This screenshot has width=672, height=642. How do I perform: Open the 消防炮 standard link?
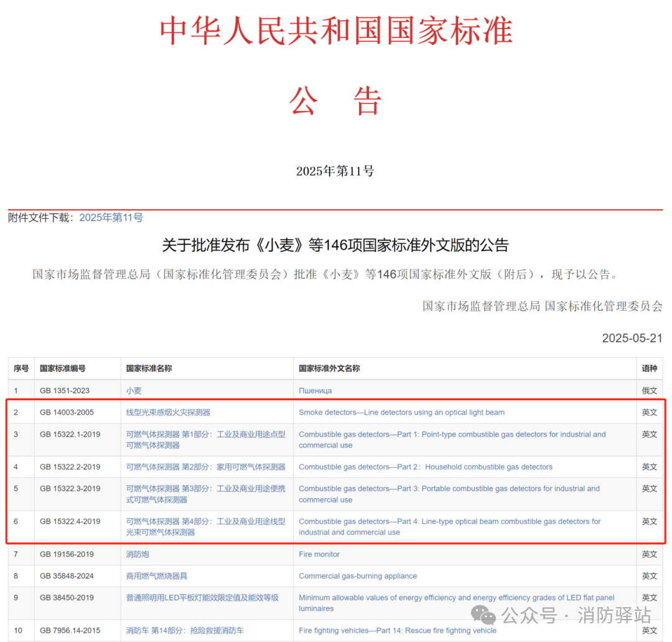click(138, 554)
